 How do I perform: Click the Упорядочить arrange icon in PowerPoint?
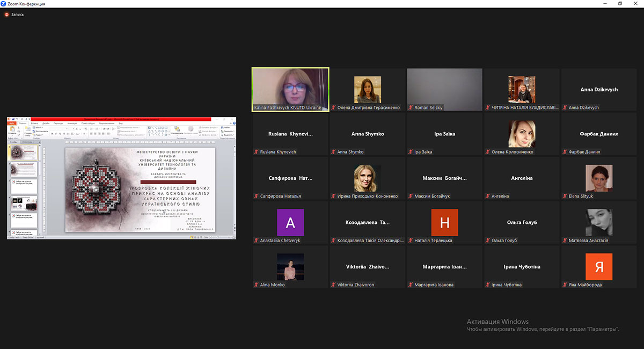tap(177, 128)
